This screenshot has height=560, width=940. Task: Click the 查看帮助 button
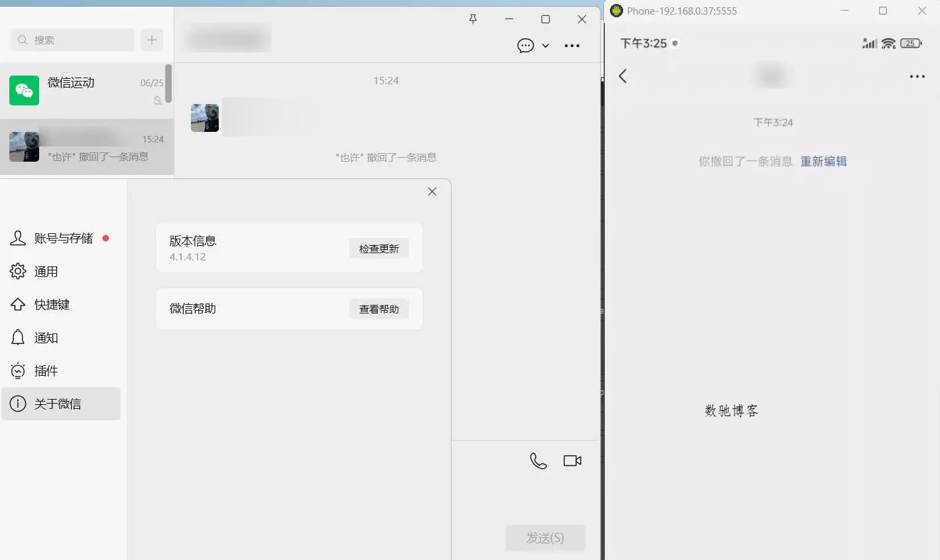[x=379, y=309]
